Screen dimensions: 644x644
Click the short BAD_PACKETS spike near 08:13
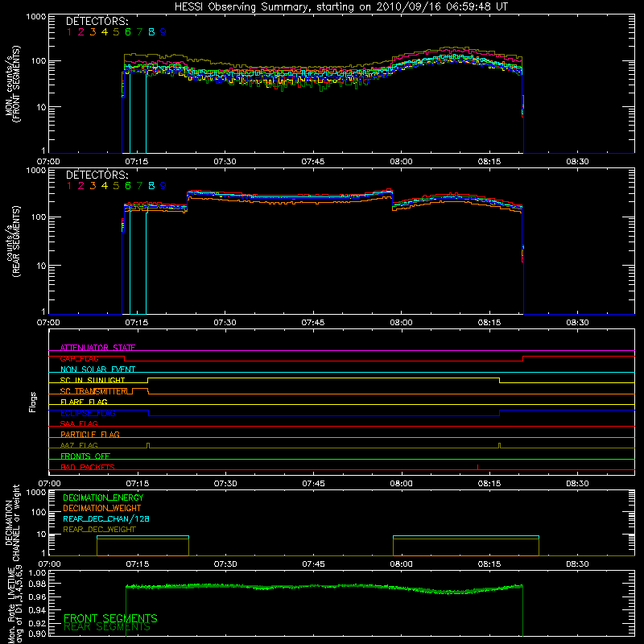477,467
